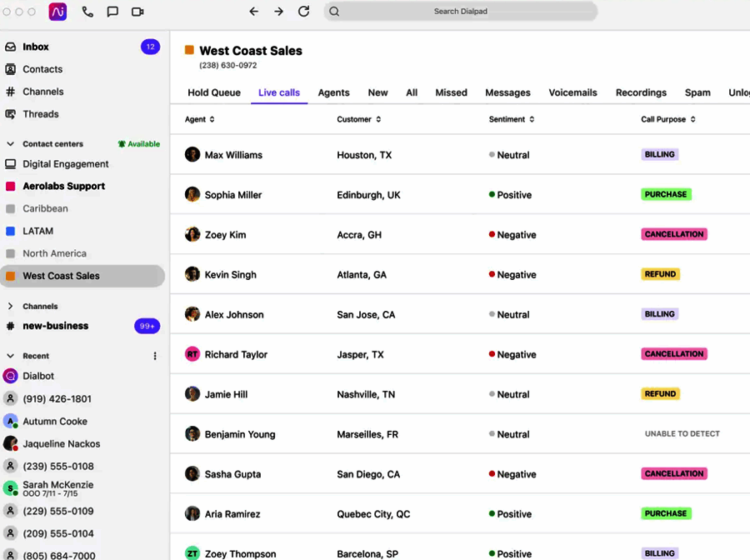Collapse the Recent section chevron
The image size is (750, 560).
tap(10, 356)
